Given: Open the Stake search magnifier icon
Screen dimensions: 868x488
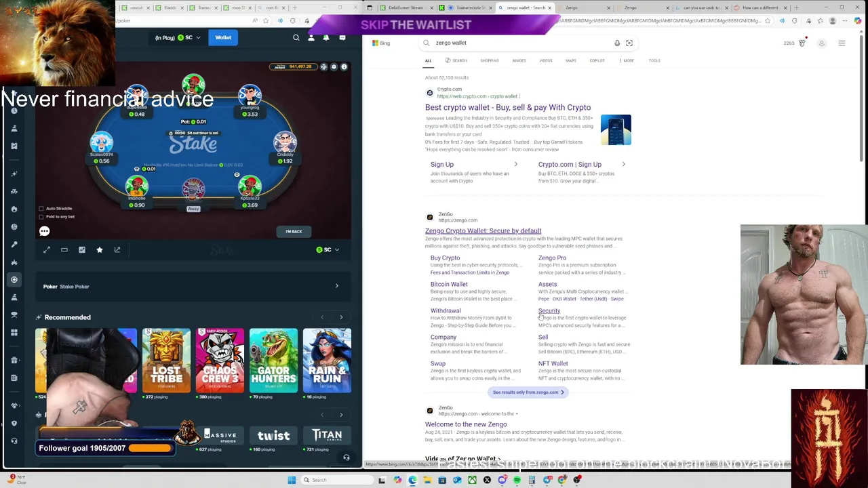Looking at the screenshot, I should [296, 38].
